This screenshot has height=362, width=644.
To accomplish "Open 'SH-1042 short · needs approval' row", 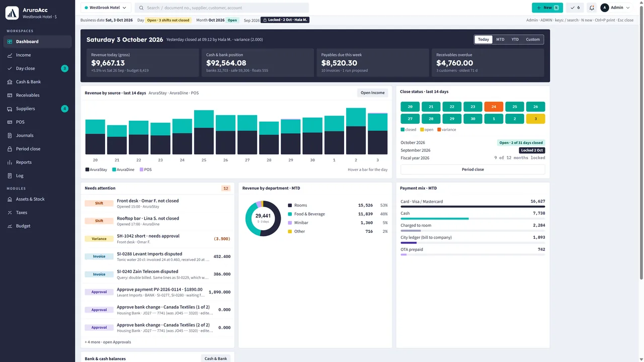I will point(157,239).
